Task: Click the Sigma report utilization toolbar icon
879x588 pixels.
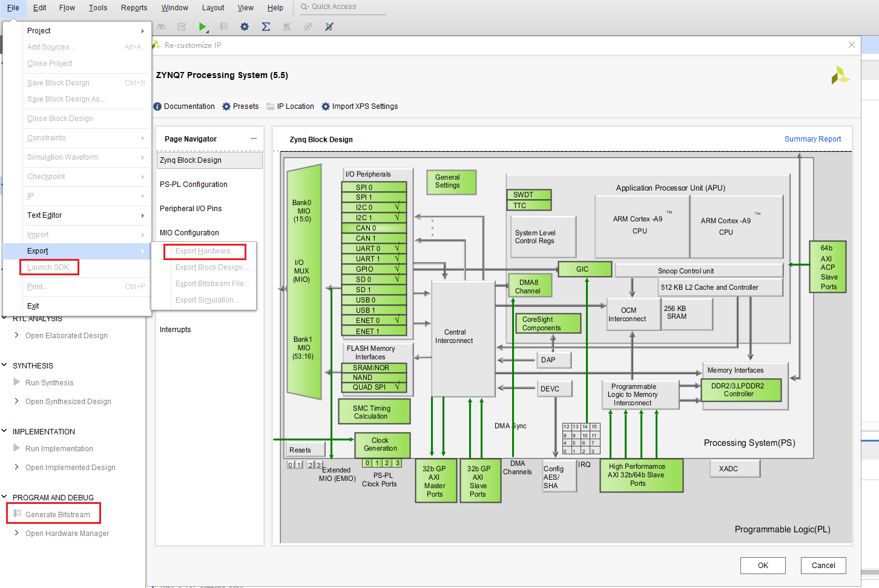Action: tap(265, 27)
